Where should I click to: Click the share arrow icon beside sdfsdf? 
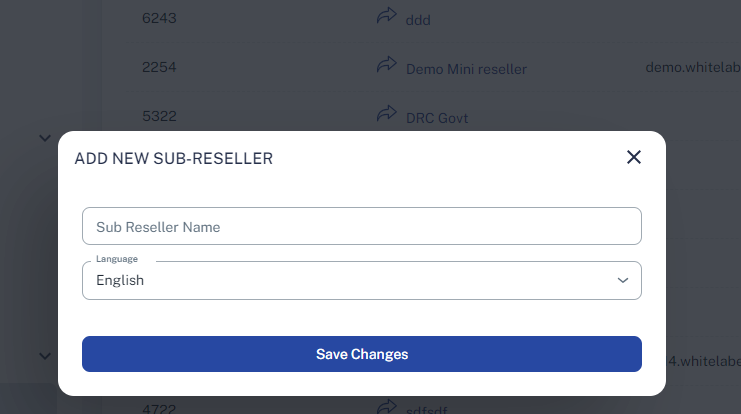tap(386, 407)
